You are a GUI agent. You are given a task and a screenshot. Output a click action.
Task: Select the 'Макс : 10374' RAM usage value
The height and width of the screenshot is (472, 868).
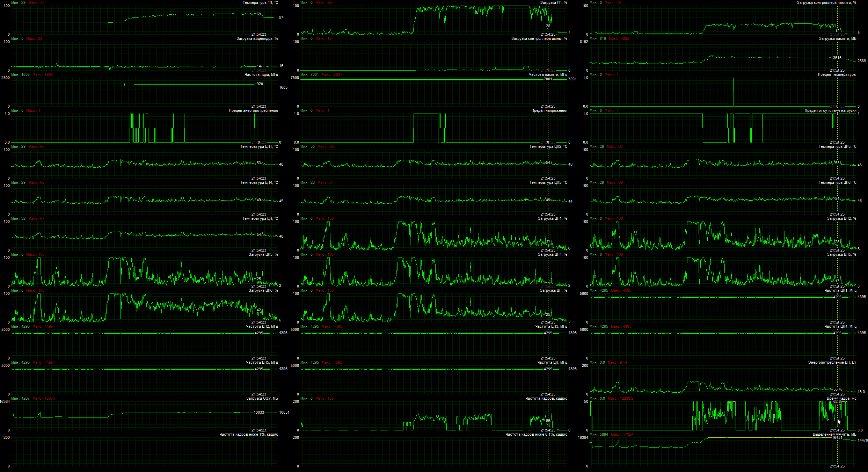coord(44,398)
